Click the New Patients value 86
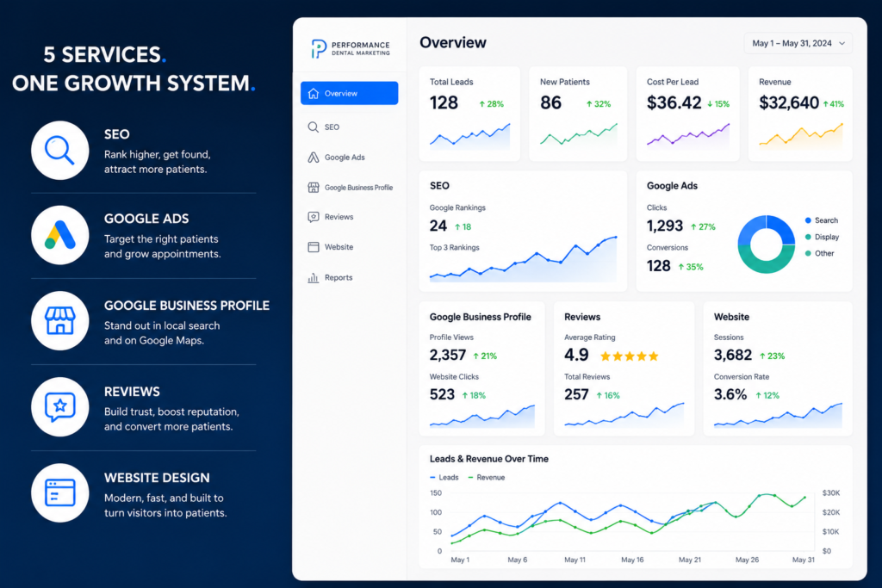This screenshot has height=588, width=882. coord(550,102)
